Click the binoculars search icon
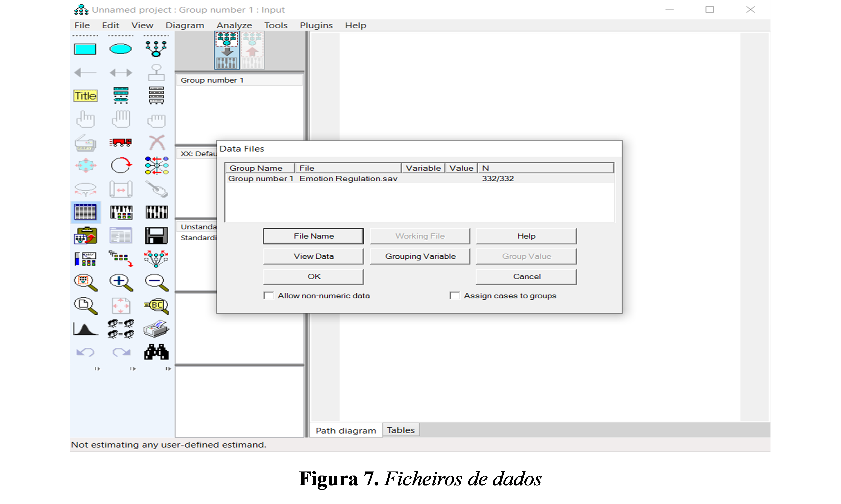841x504 pixels. click(x=156, y=352)
